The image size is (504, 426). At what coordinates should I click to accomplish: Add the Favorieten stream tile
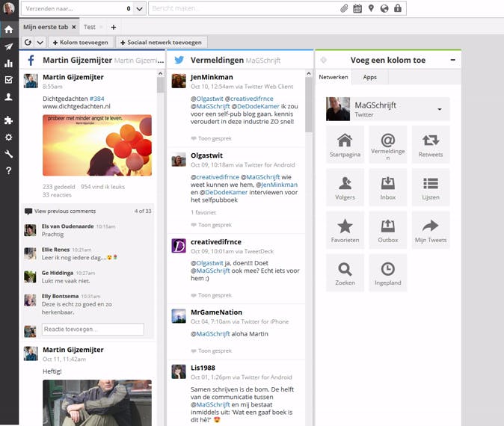click(x=345, y=230)
